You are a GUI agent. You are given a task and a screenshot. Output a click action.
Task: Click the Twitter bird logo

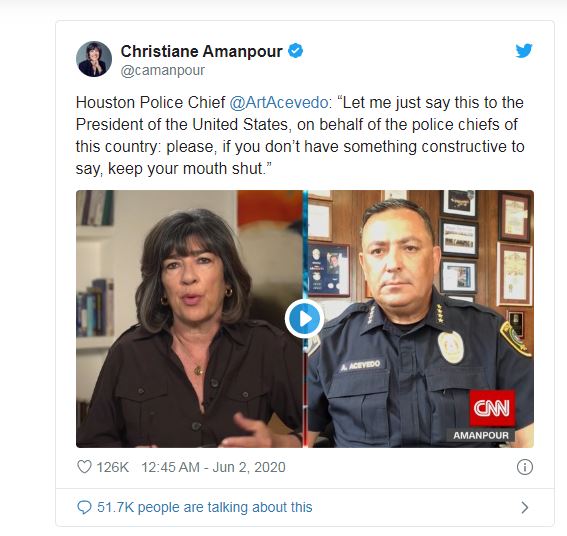click(524, 51)
